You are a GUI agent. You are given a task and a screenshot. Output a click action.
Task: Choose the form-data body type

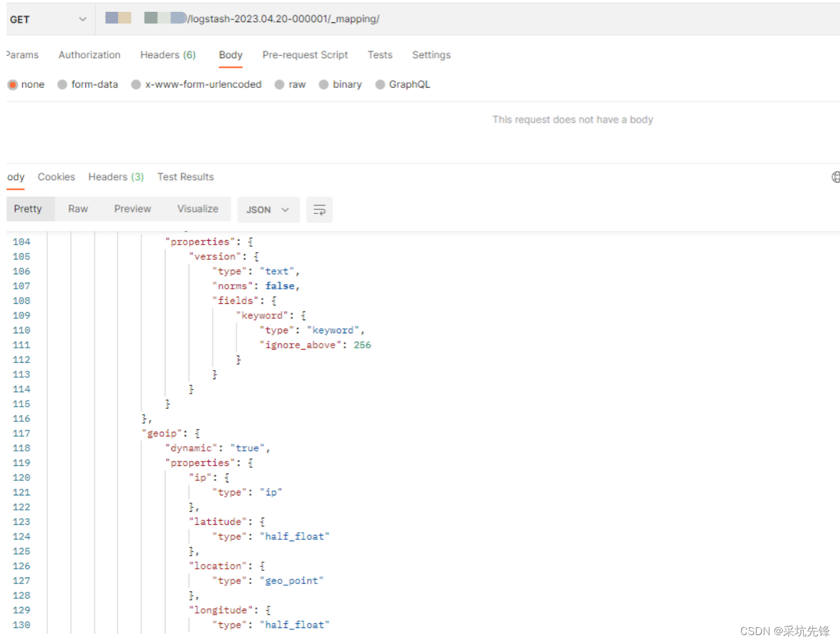click(88, 85)
